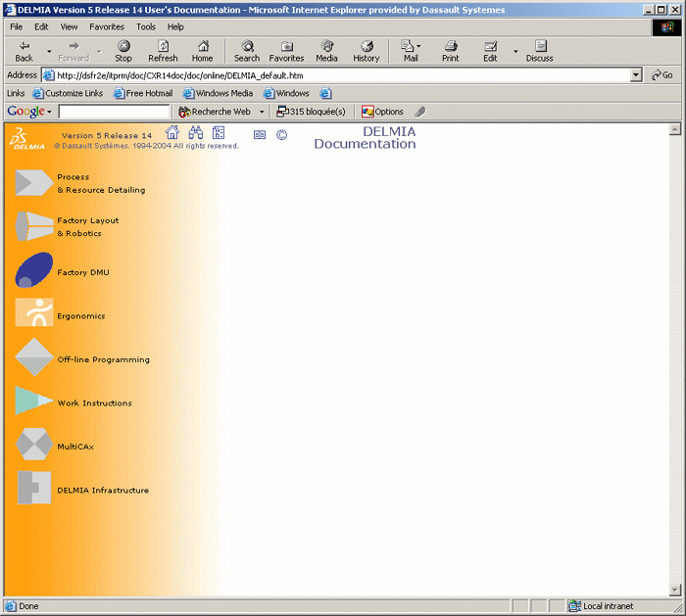Viewport: 686px width, 616px height.
Task: Open the DELMIA Infrastructure text link
Action: tap(103, 490)
